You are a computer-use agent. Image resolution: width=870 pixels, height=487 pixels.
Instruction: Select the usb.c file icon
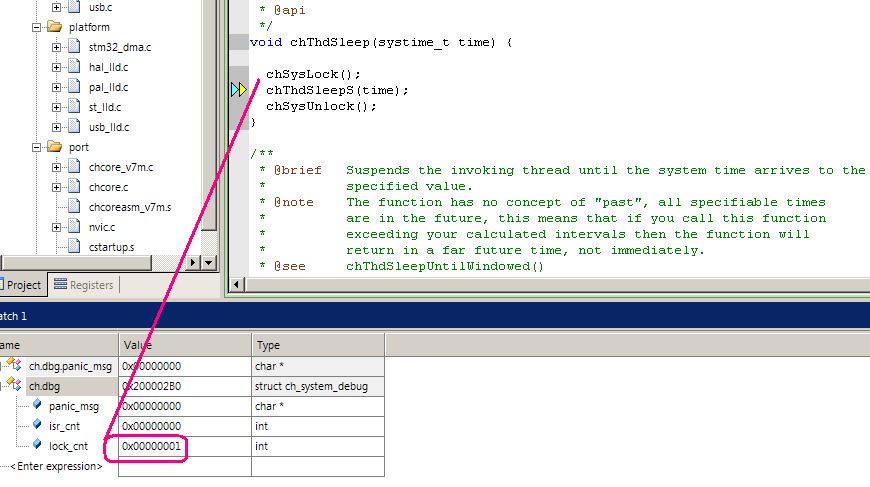point(74,7)
